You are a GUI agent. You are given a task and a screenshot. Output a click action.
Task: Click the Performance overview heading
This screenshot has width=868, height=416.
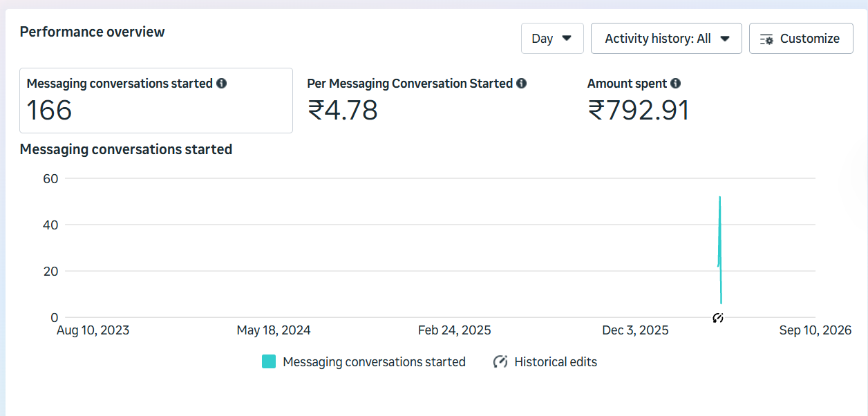click(93, 32)
